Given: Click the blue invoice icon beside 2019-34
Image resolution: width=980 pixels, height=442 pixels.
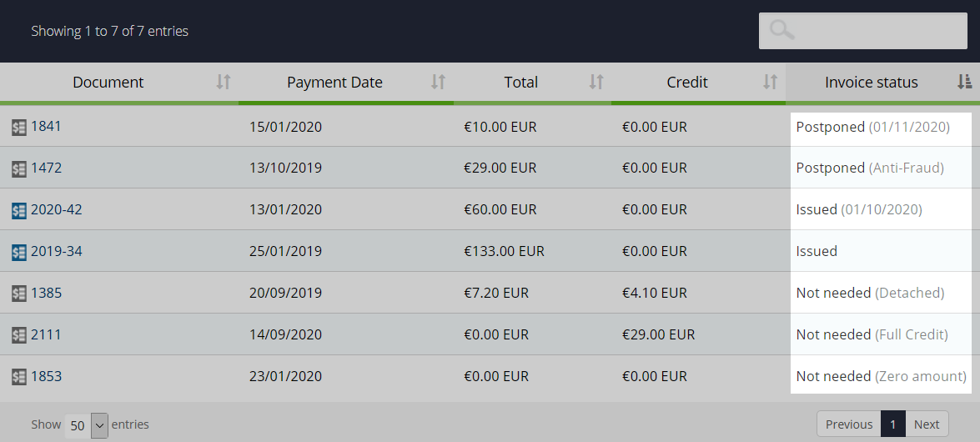Looking at the screenshot, I should (x=19, y=253).
